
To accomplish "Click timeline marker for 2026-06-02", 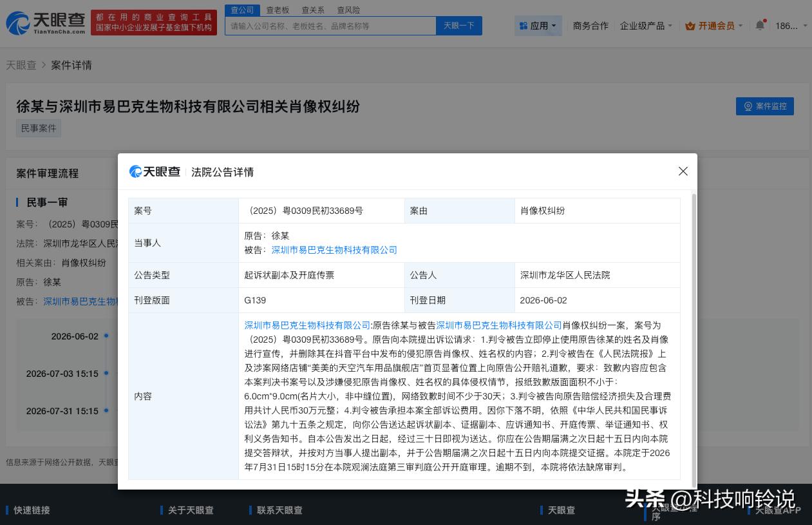I will coord(106,336).
